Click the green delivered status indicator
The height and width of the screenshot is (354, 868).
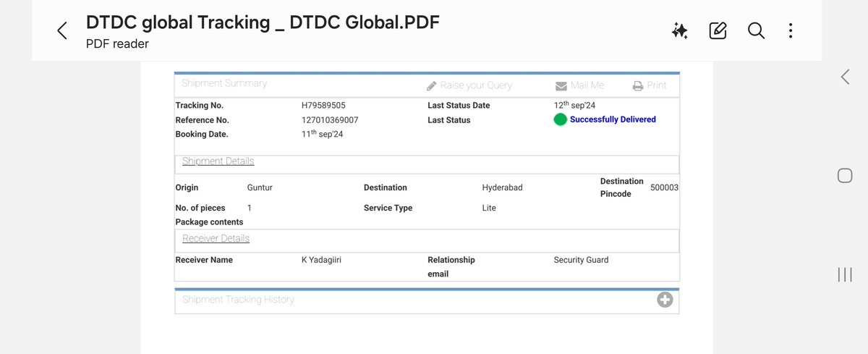[560, 119]
